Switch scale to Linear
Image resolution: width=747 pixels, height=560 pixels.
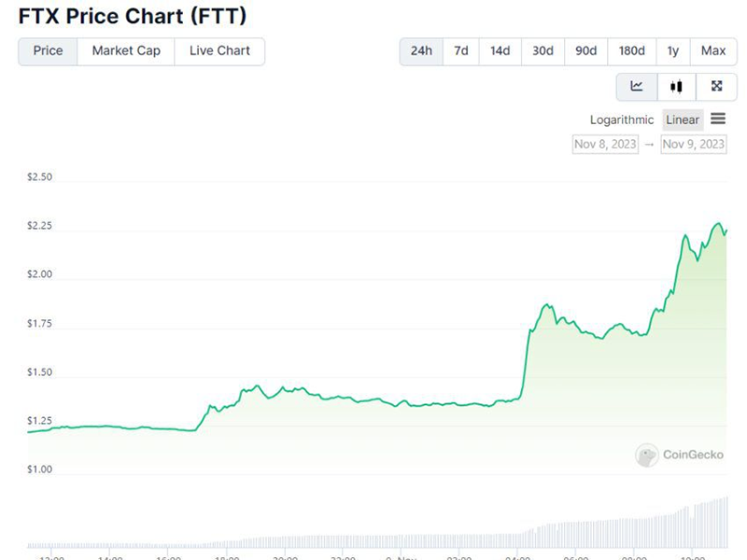coord(683,120)
